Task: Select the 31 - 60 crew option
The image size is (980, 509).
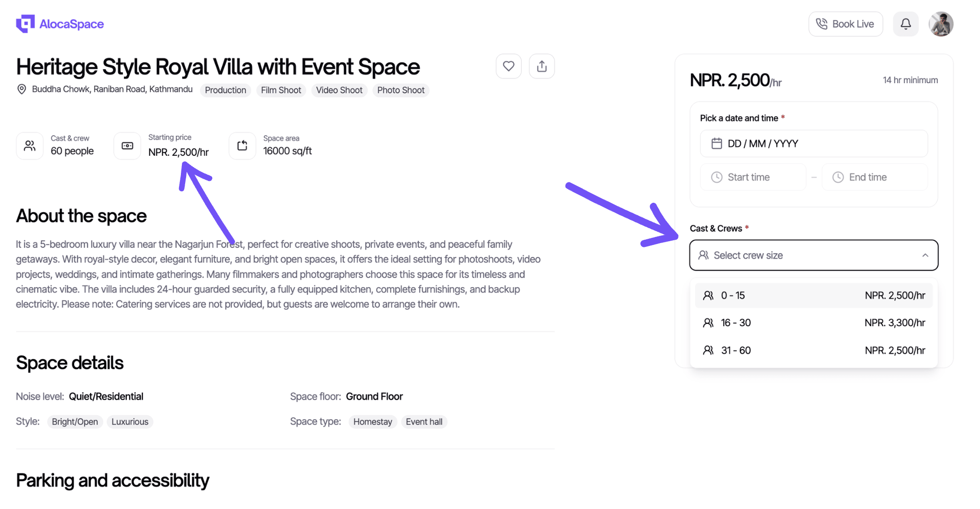Action: [x=813, y=350]
